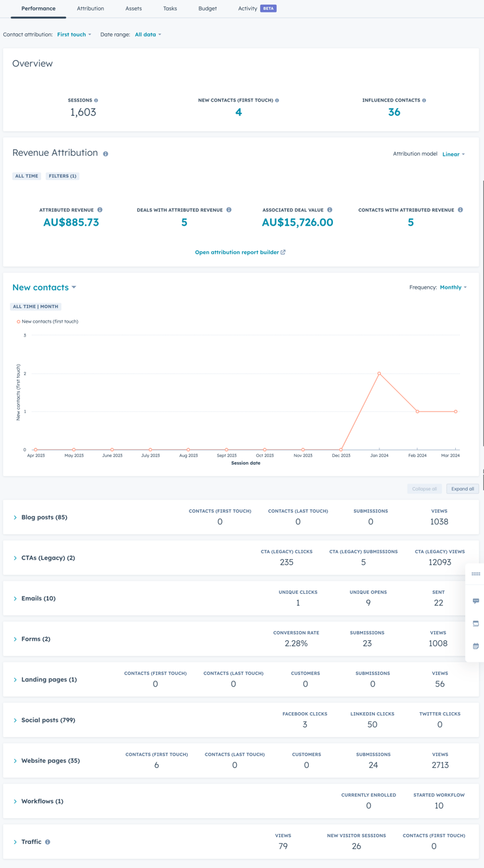Switch to the Tasks tab

170,9
